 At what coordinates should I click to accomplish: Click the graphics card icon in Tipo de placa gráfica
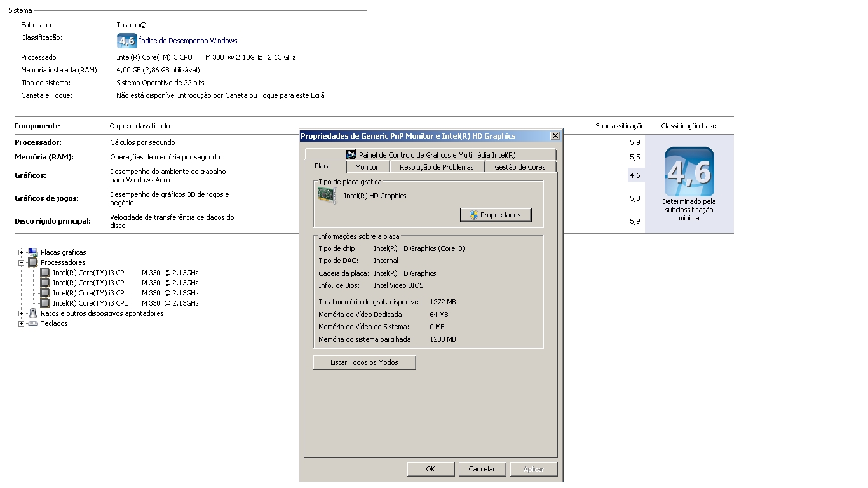tap(327, 196)
